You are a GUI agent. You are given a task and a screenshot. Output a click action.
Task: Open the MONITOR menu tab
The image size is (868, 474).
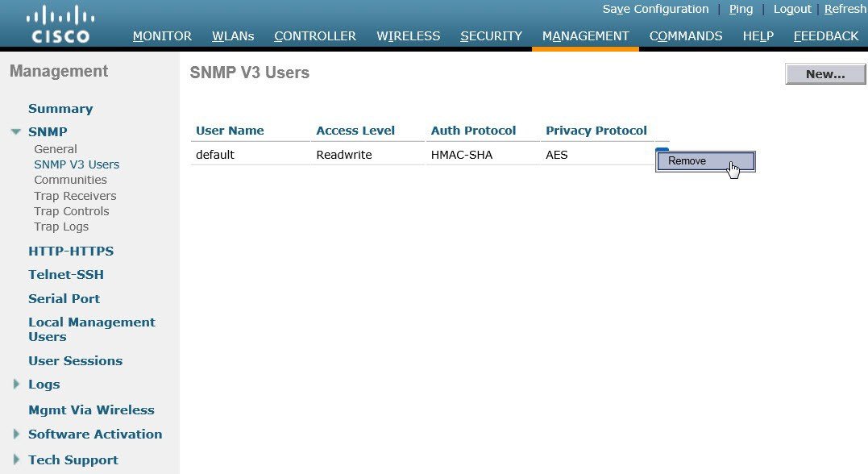[x=162, y=36]
